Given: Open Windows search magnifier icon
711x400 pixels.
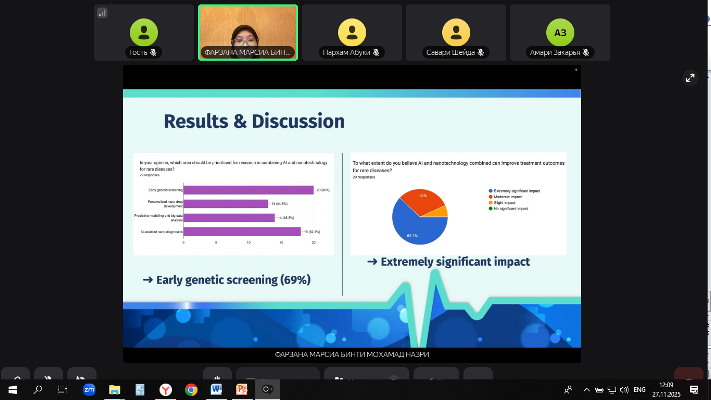Looking at the screenshot, I should (38, 389).
